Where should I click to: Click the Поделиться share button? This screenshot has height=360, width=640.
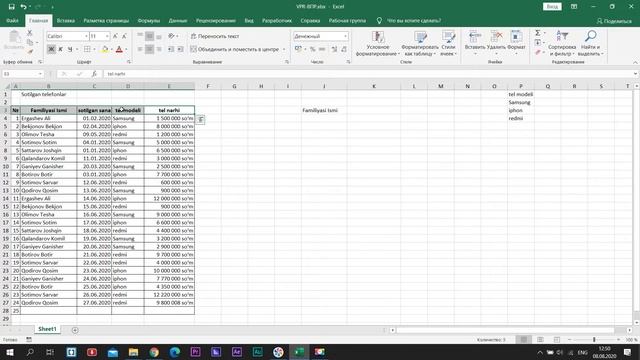click(614, 21)
